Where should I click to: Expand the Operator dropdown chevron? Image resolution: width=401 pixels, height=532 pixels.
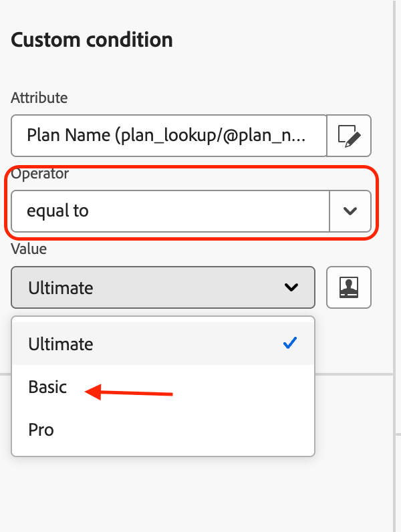[x=350, y=211]
